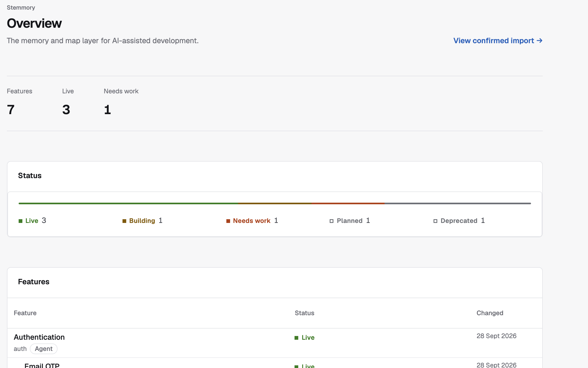The height and width of the screenshot is (368, 588).
Task: Click the Stemmory breadcrumb label
Action: click(x=21, y=7)
